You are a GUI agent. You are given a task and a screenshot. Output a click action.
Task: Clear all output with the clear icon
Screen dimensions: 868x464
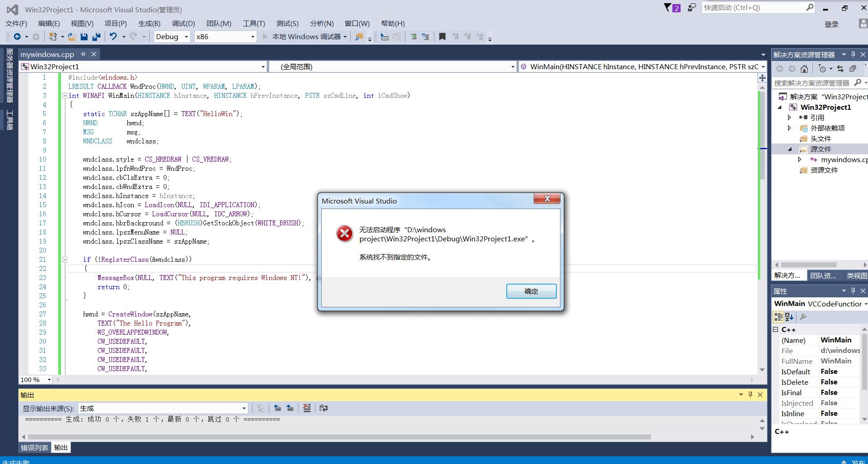coord(307,408)
